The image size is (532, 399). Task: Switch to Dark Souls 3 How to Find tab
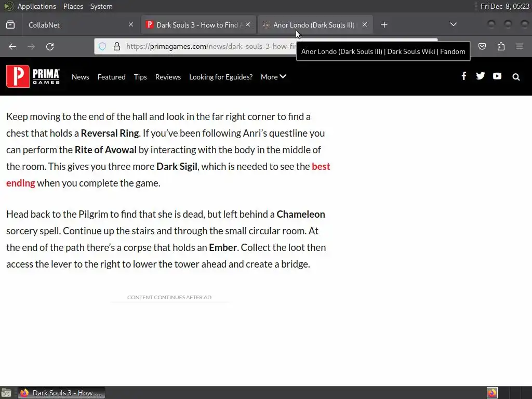tap(198, 25)
